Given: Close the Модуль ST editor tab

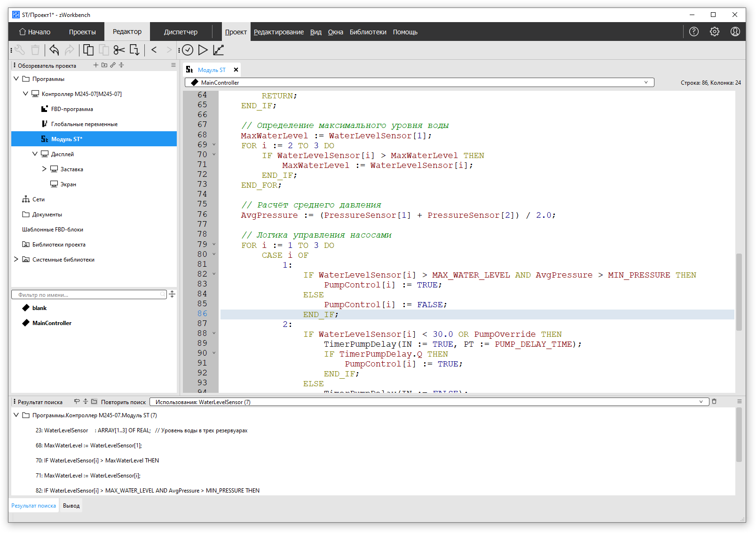Looking at the screenshot, I should 236,70.
